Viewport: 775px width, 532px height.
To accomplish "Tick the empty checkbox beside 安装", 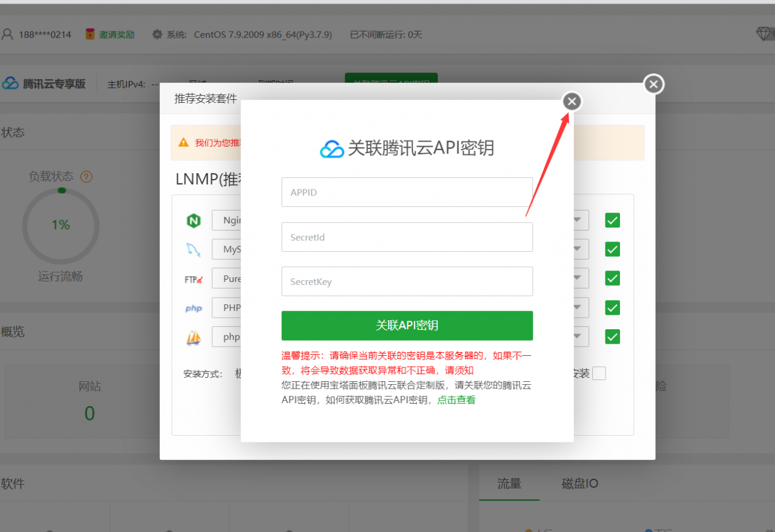I will click(599, 373).
